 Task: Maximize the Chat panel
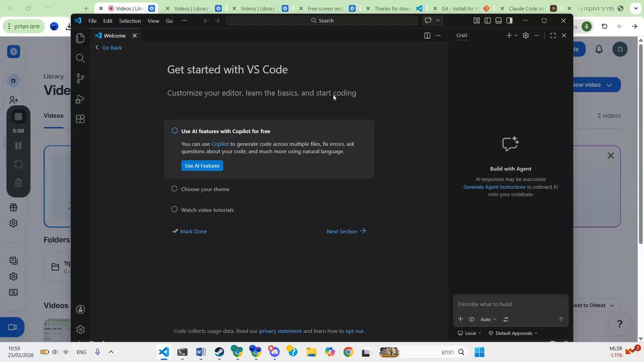553,36
